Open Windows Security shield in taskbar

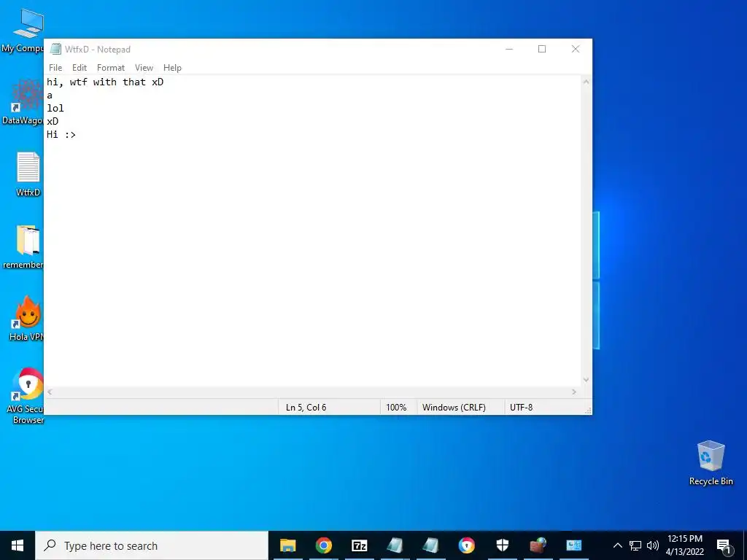pos(503,545)
